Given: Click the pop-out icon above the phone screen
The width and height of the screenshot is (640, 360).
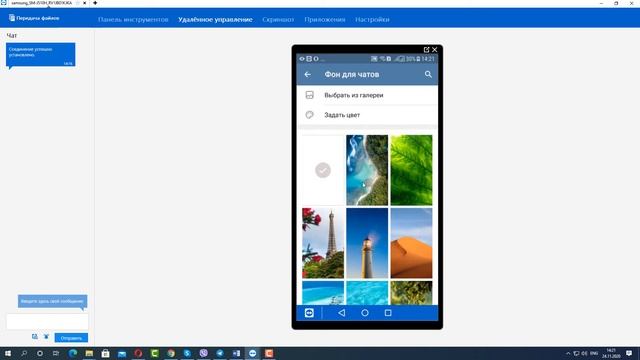Looking at the screenshot, I should (426, 49).
